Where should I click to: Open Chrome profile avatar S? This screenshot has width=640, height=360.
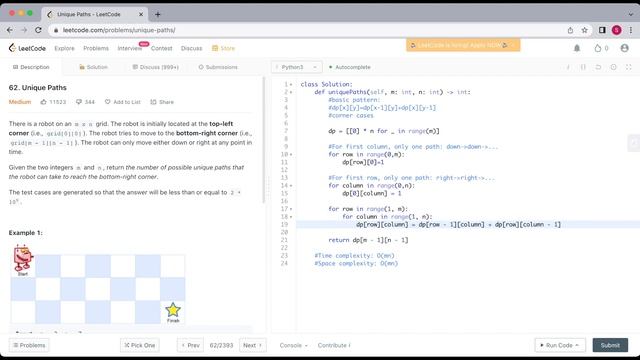pyautogui.click(x=616, y=30)
